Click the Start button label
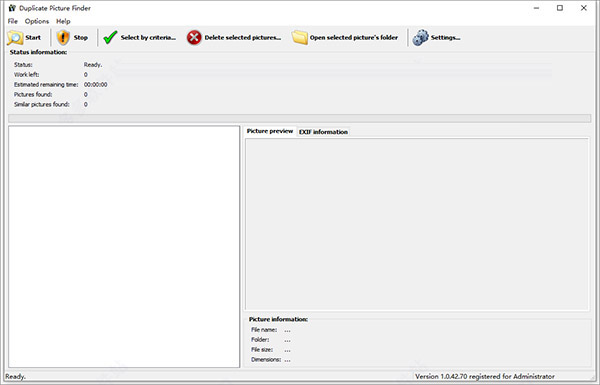 33,38
